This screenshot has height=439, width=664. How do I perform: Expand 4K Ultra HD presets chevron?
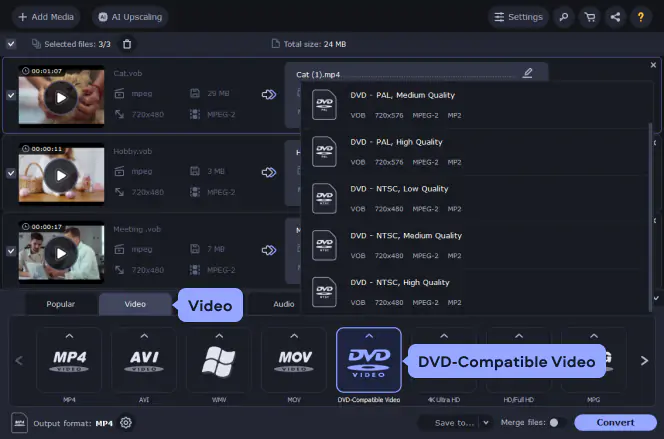click(x=444, y=336)
